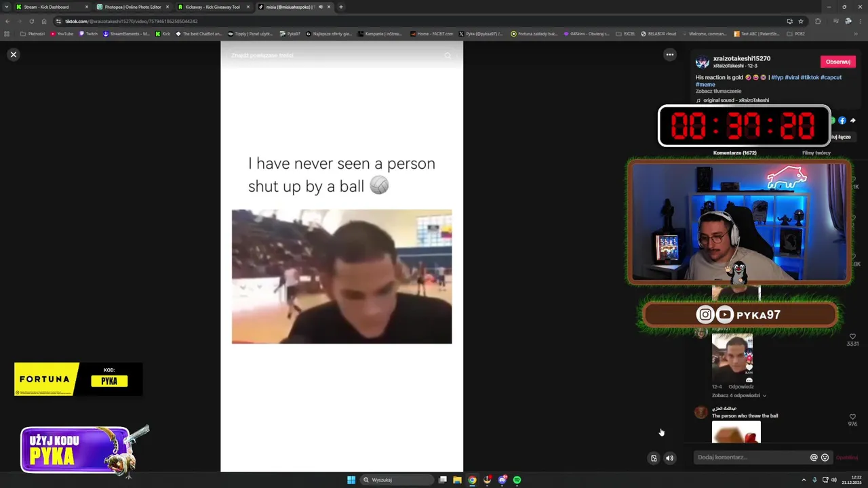Switch to Kickaway - Kick Giveaway Tool tab
Viewport: 868px width, 488px height.
213,7
